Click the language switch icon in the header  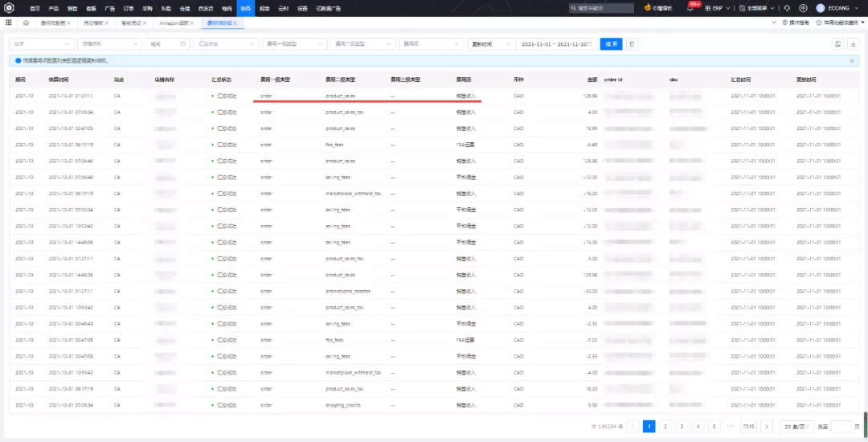coord(804,7)
